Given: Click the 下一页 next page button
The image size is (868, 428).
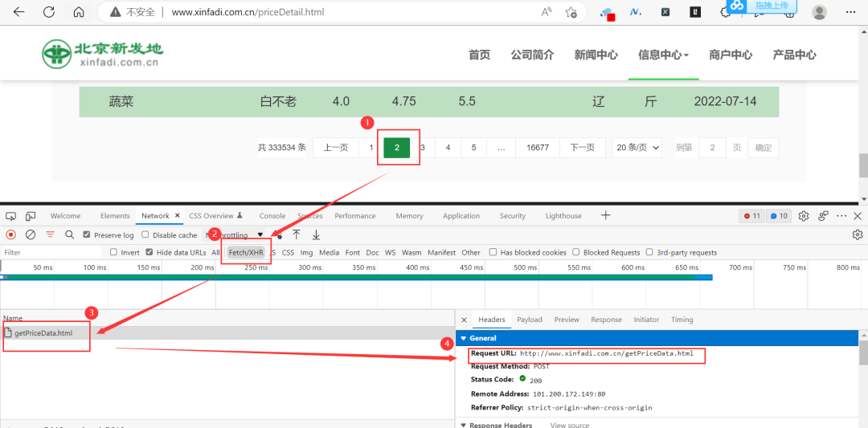Looking at the screenshot, I should coord(583,148).
